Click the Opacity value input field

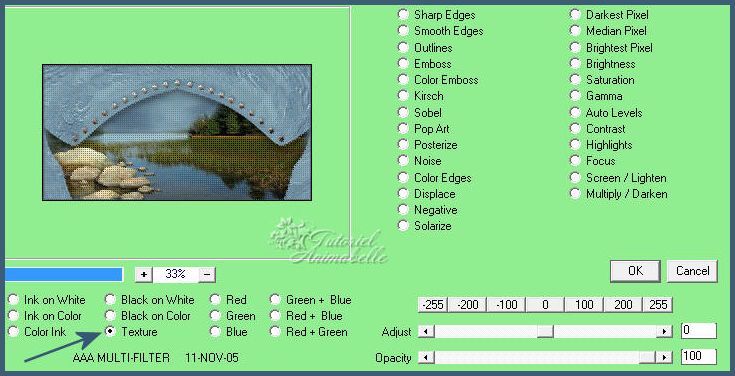(x=698, y=357)
